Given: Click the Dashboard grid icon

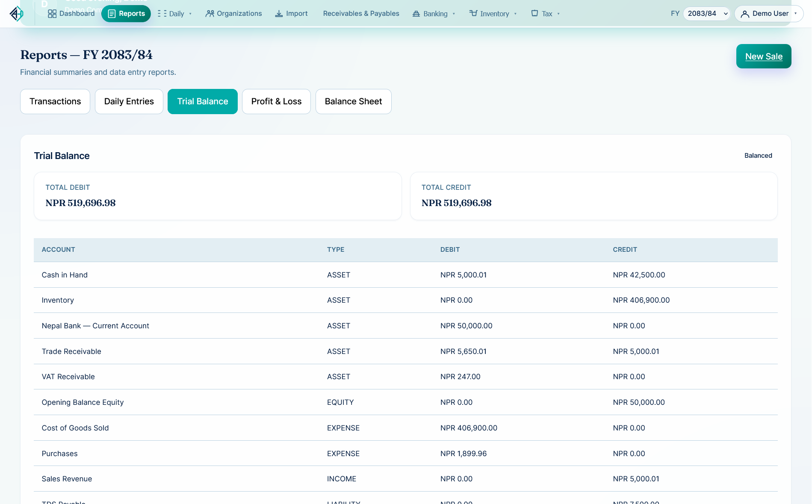Looking at the screenshot, I should tap(52, 14).
